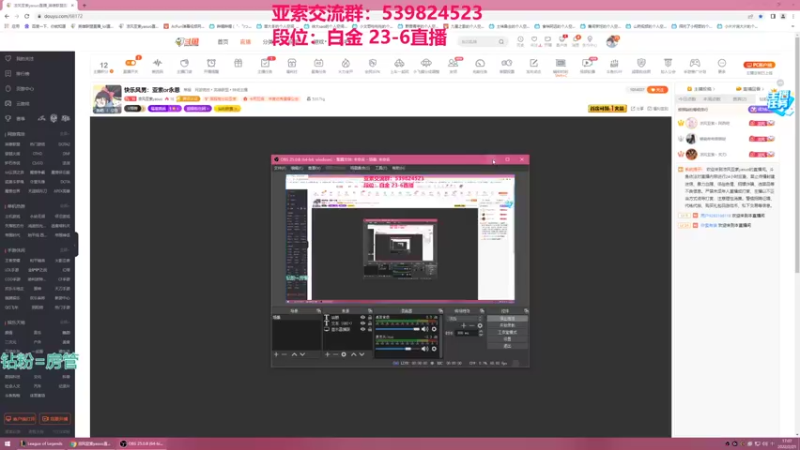The height and width of the screenshot is (450, 800).
Task: Click orange follow button beside streamer title
Action: point(657,90)
